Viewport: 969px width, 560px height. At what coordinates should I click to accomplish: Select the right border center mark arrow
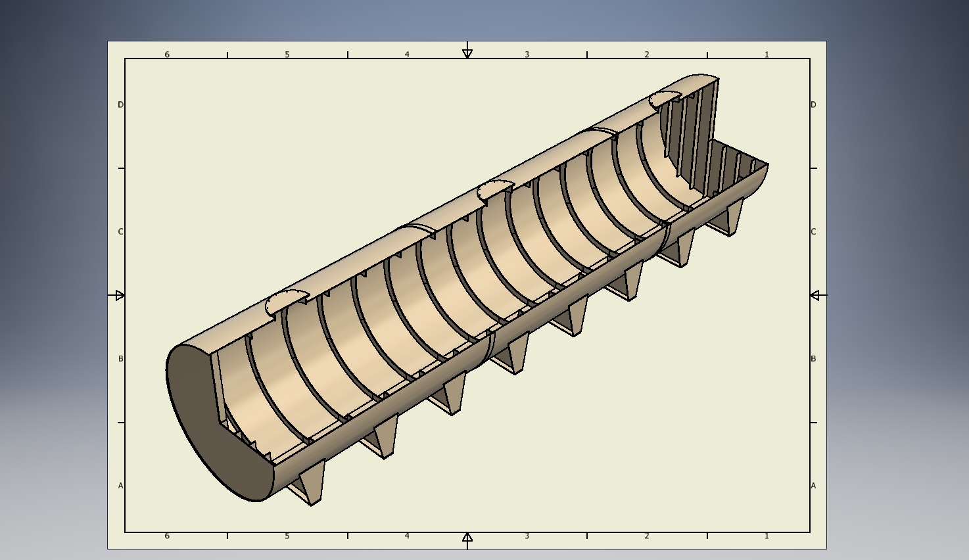point(815,296)
